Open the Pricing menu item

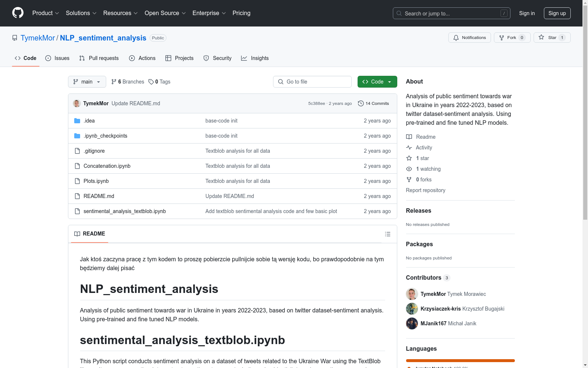241,13
